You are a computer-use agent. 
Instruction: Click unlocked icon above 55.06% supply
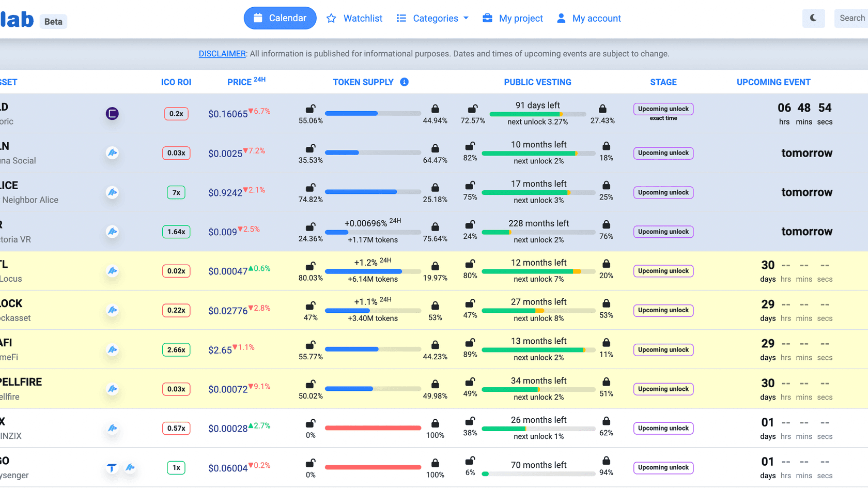pos(311,109)
